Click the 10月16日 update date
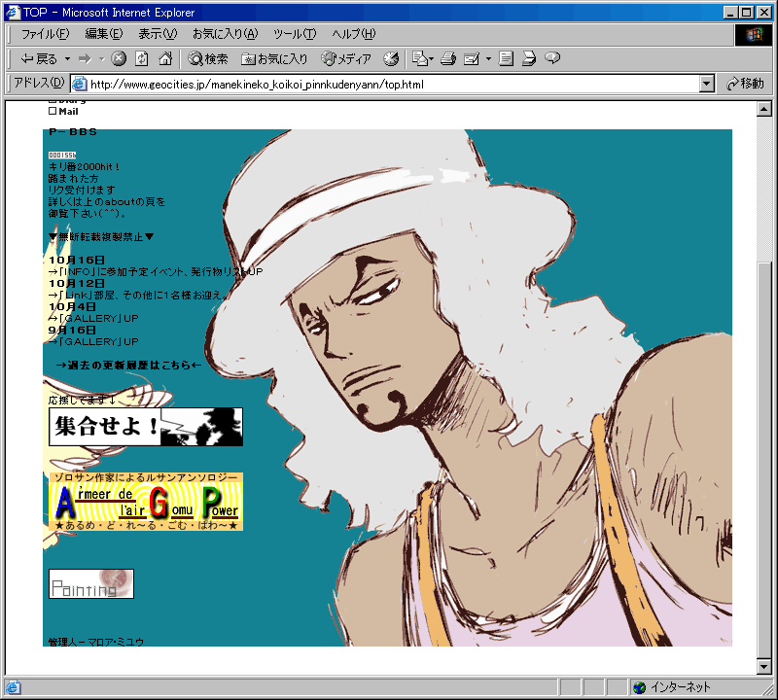The height and width of the screenshot is (700, 778). coord(77,260)
